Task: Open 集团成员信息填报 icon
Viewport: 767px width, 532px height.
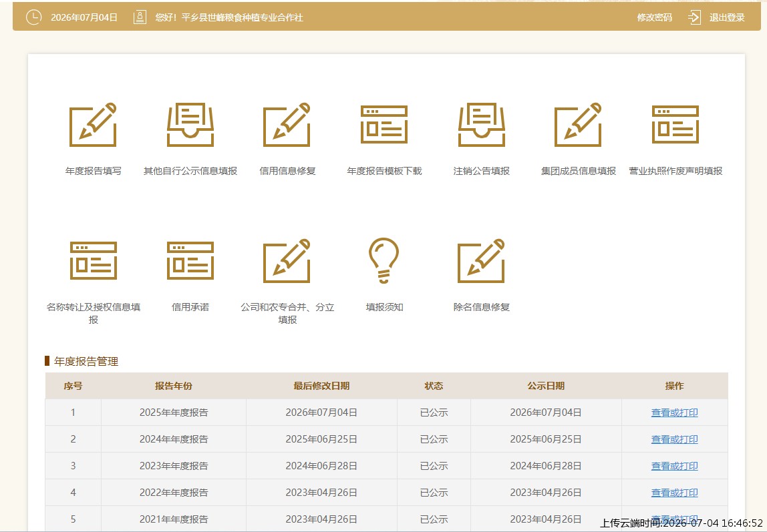Action: [578, 125]
